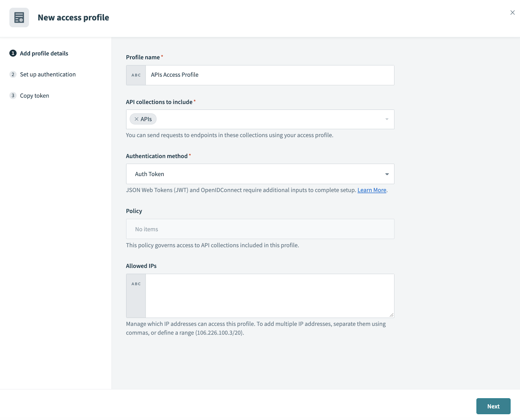520x420 pixels.
Task: Open the Learn More link
Action: click(x=371, y=190)
